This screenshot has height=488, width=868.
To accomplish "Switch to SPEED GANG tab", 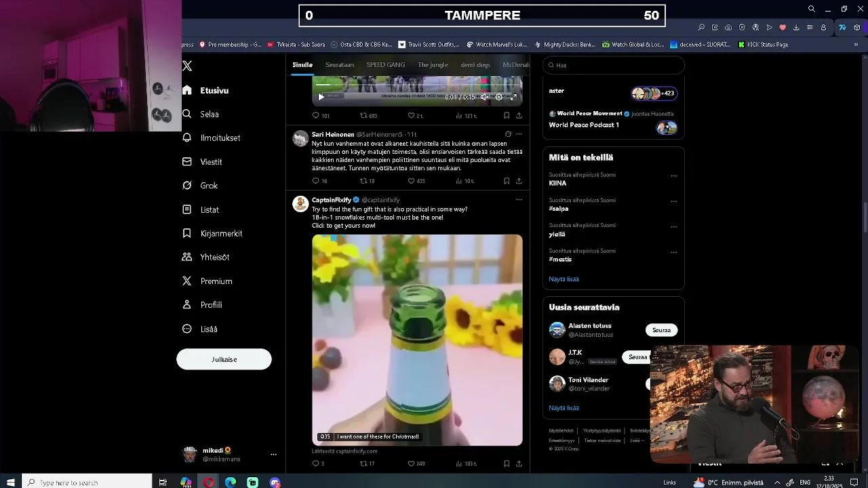I will click(386, 65).
